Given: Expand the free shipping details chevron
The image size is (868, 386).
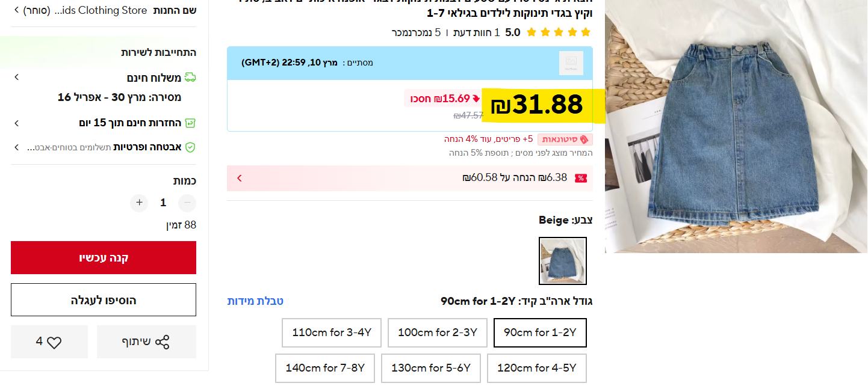Looking at the screenshot, I should click(17, 77).
